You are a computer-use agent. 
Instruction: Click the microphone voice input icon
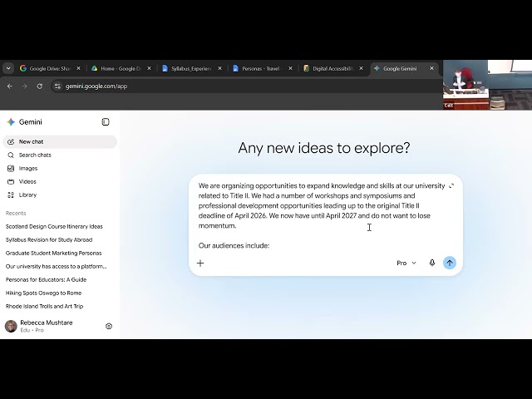coord(432,263)
